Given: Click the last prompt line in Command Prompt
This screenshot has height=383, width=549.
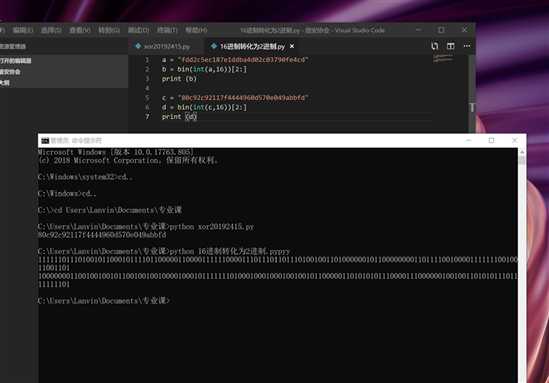Looking at the screenshot, I should pos(104,301).
